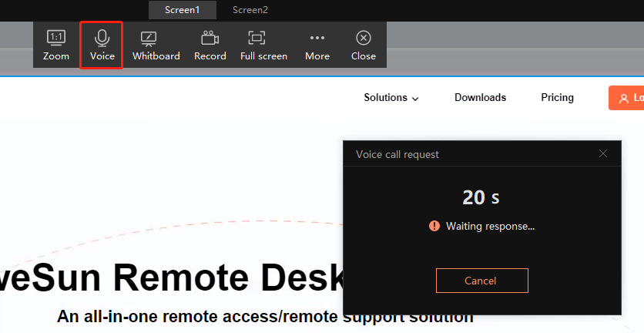This screenshot has width=644, height=333.
Task: Click the user icon on orange login button
Action: click(624, 98)
